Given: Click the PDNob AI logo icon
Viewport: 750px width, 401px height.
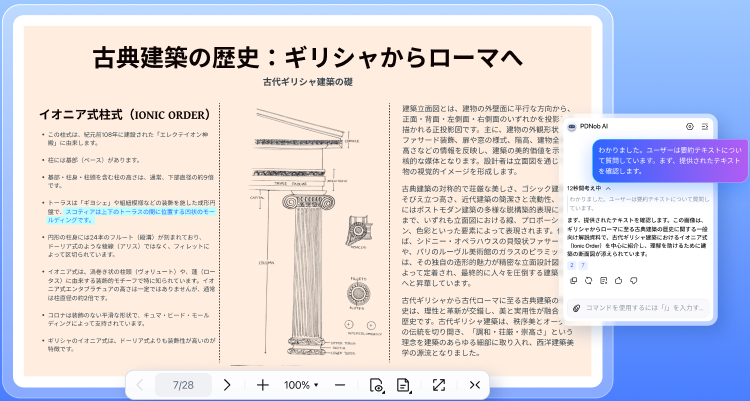Looking at the screenshot, I should [x=572, y=126].
